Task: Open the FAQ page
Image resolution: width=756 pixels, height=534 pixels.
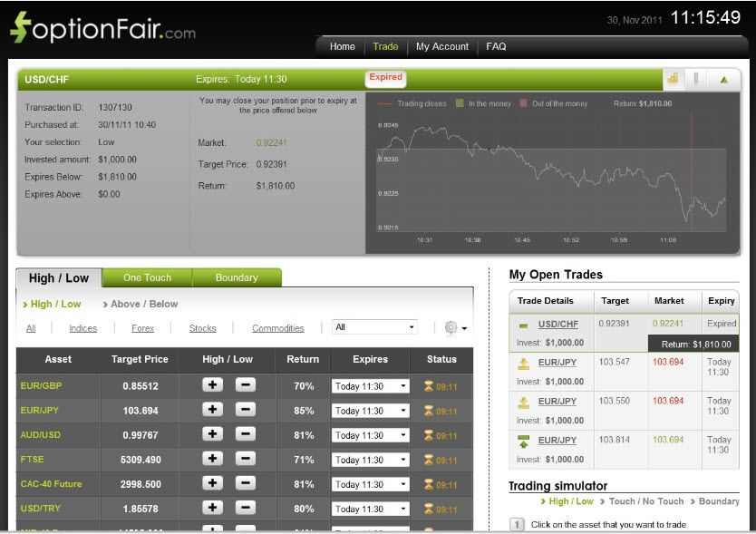Action: pos(496,46)
